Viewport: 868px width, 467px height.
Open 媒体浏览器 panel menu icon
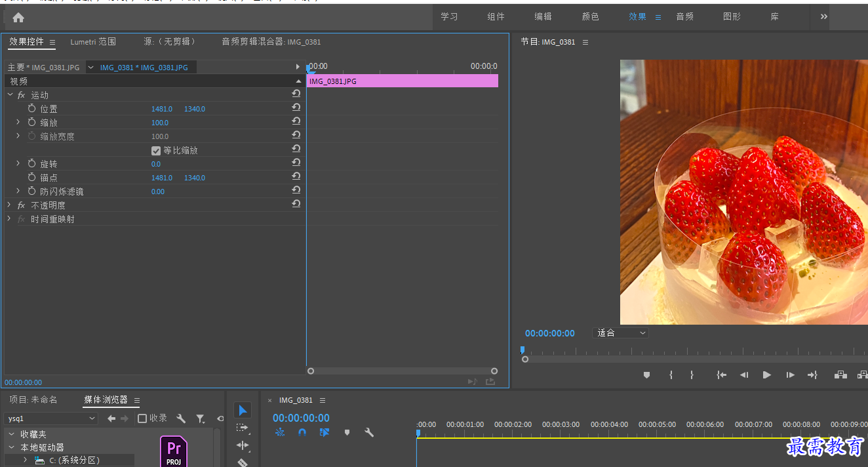point(137,400)
